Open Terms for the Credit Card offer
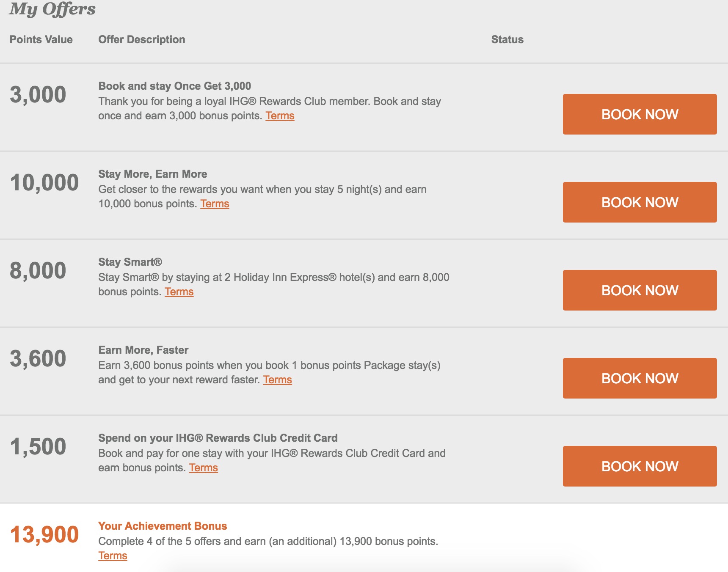Image resolution: width=728 pixels, height=572 pixels. 203,468
